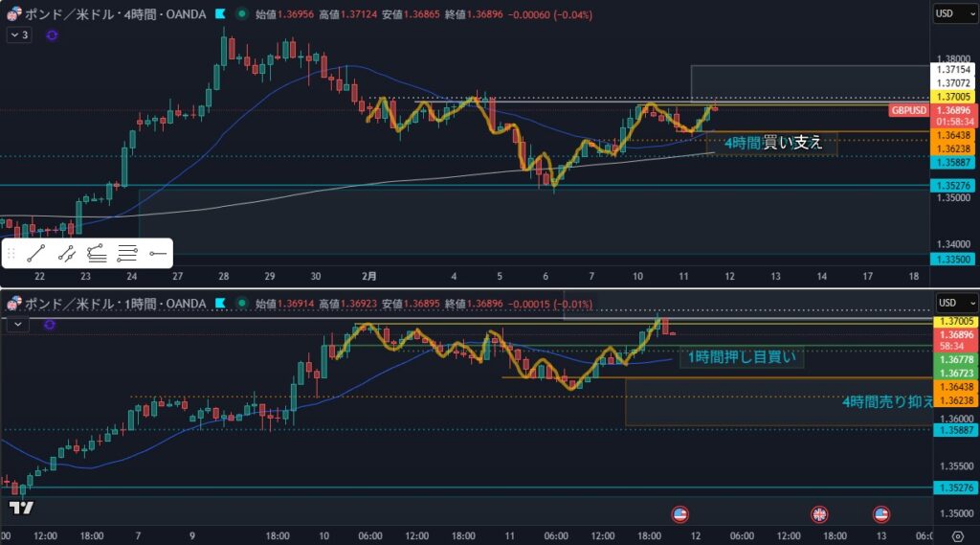Click the cyan flag icon on 4-hour chart

point(221,15)
